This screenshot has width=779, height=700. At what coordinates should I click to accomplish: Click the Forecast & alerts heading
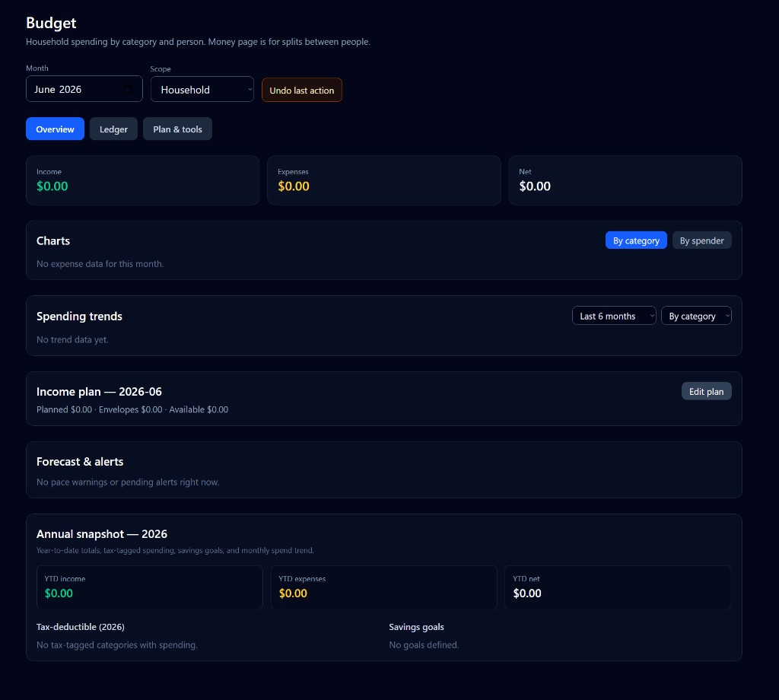[80, 462]
